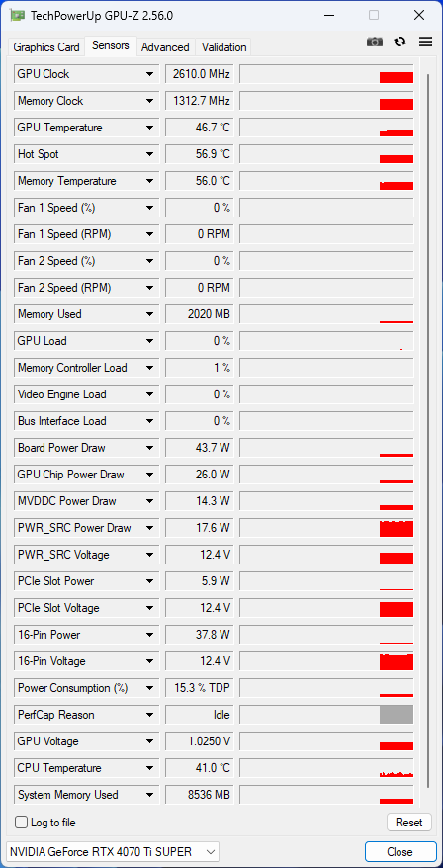
Task: Open the GPU selection combo box
Action: click(x=113, y=851)
